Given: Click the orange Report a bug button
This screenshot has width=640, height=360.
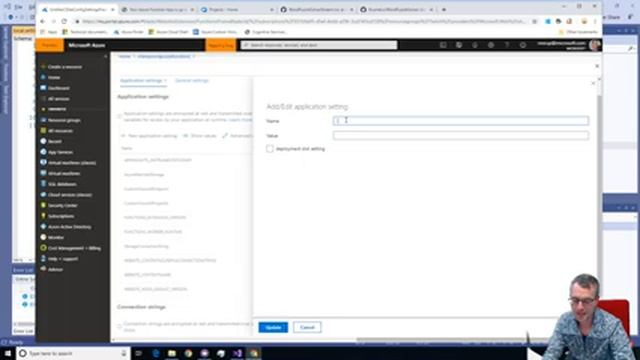Looking at the screenshot, I should pyautogui.click(x=221, y=45).
